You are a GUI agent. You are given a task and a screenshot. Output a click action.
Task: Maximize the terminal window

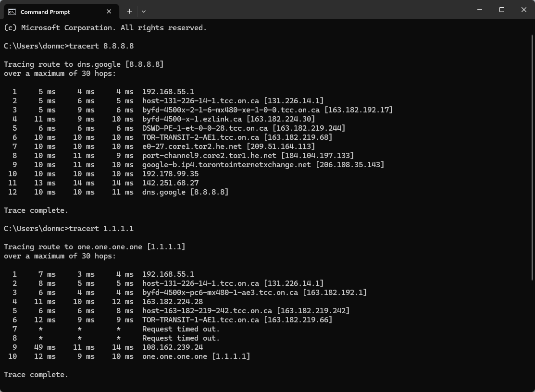click(502, 10)
